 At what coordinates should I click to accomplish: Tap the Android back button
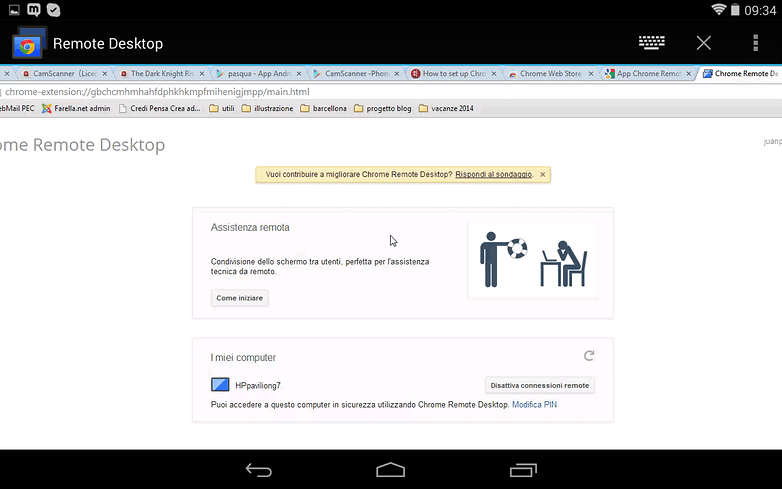(258, 470)
